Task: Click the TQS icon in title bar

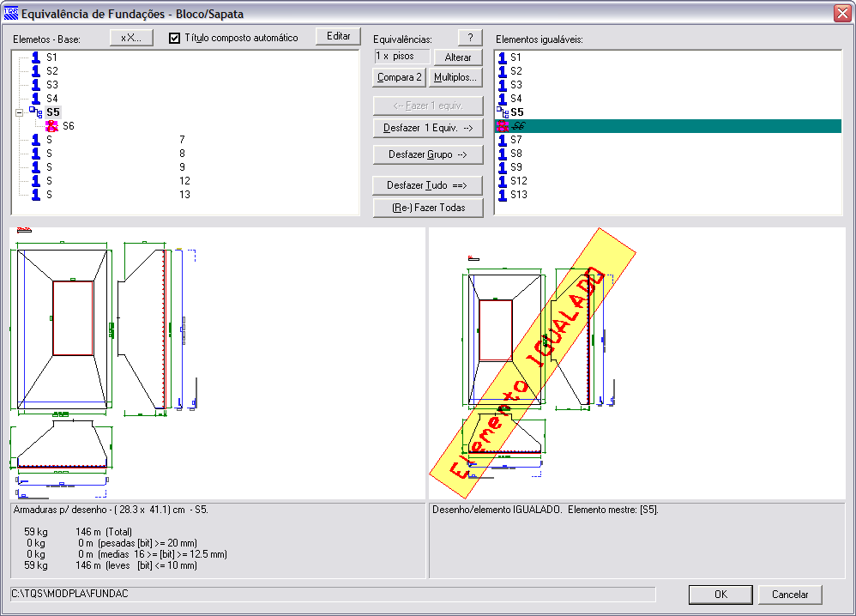Action: coord(11,14)
